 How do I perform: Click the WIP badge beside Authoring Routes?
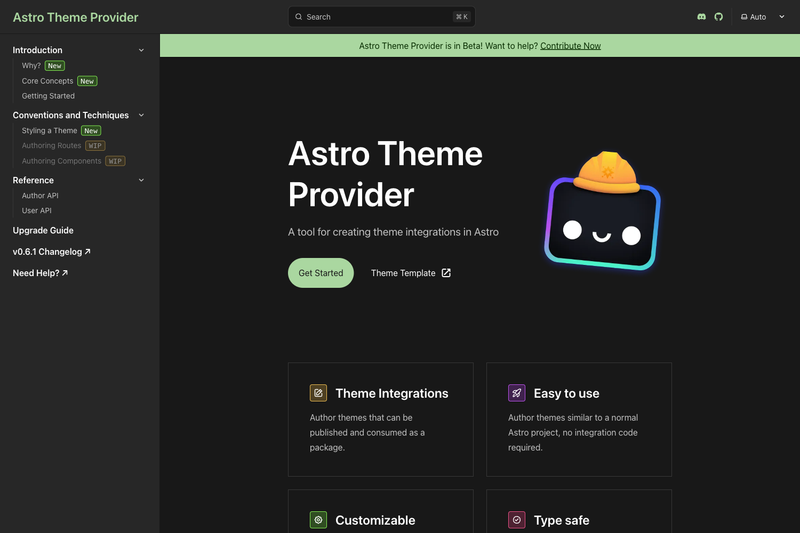click(95, 145)
